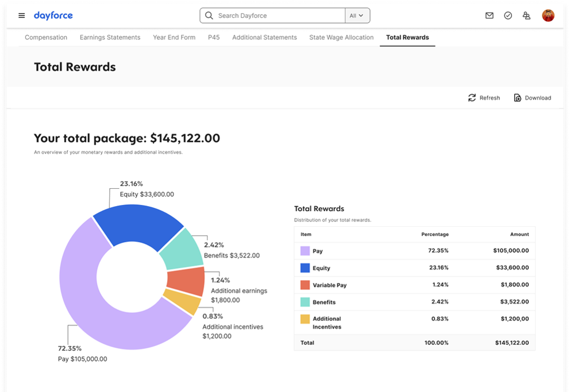Viewport: 570px width, 392px height.
Task: Open the Additional Statements tab
Action: (x=264, y=37)
